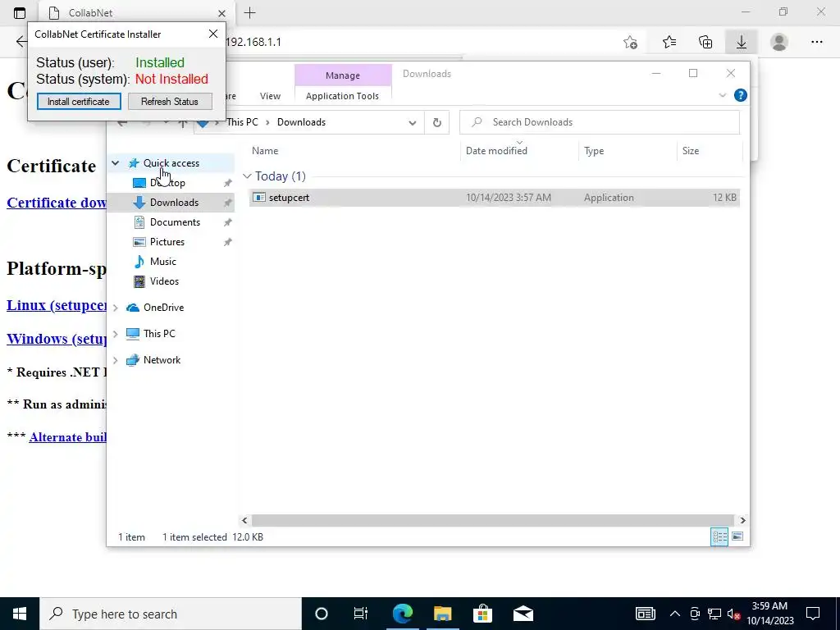The height and width of the screenshot is (630, 840).
Task: Switch to details view layout
Action: (719, 536)
